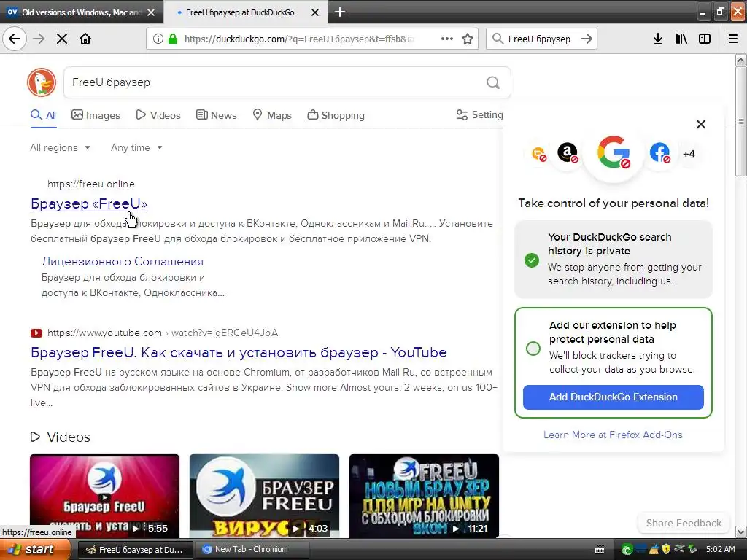
Task: Switch to Images results
Action: coord(96,115)
